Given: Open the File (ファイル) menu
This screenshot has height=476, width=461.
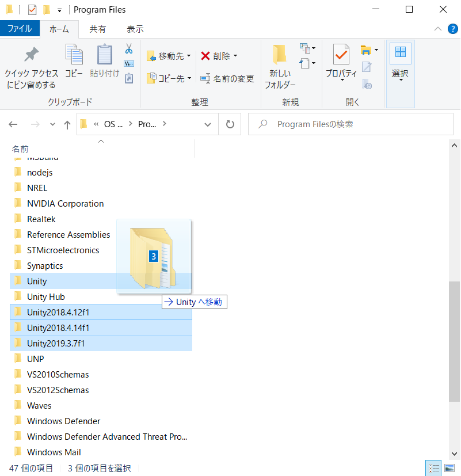Looking at the screenshot, I should [x=20, y=29].
